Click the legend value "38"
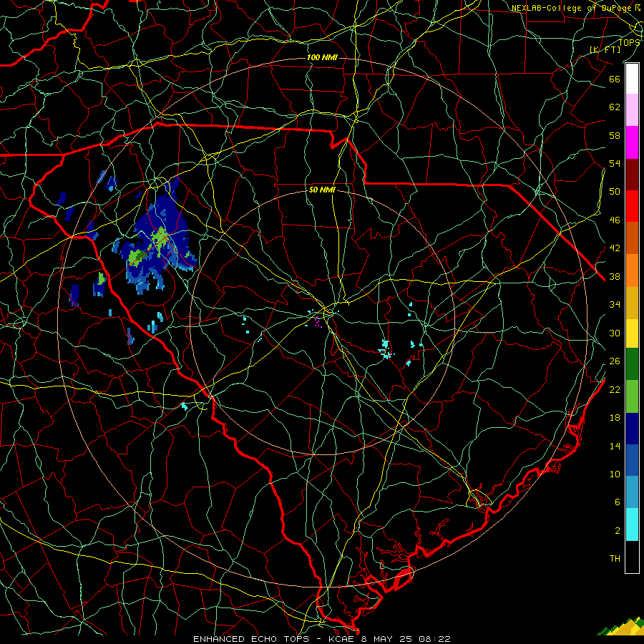 (615, 277)
